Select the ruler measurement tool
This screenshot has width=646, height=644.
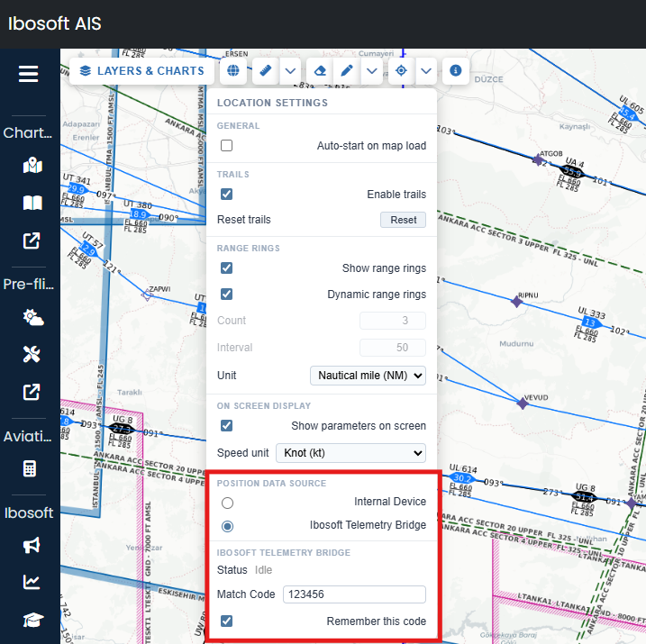pyautogui.click(x=266, y=70)
